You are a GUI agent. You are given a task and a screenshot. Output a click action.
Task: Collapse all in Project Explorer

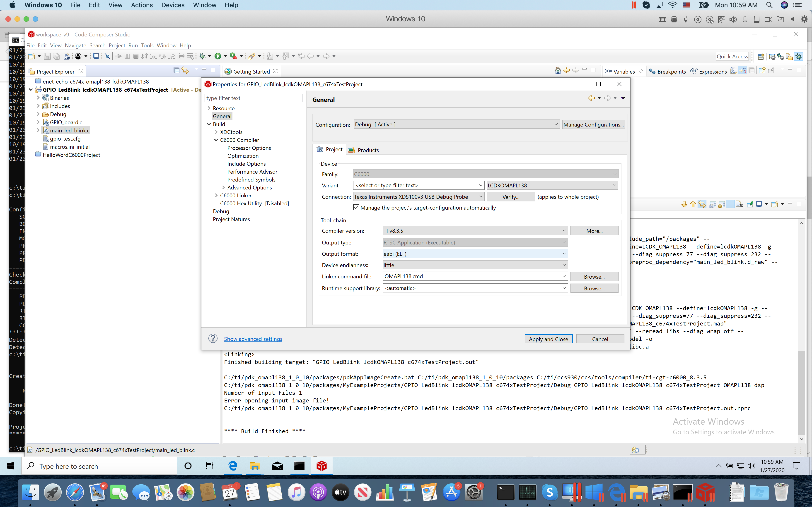[x=176, y=70]
